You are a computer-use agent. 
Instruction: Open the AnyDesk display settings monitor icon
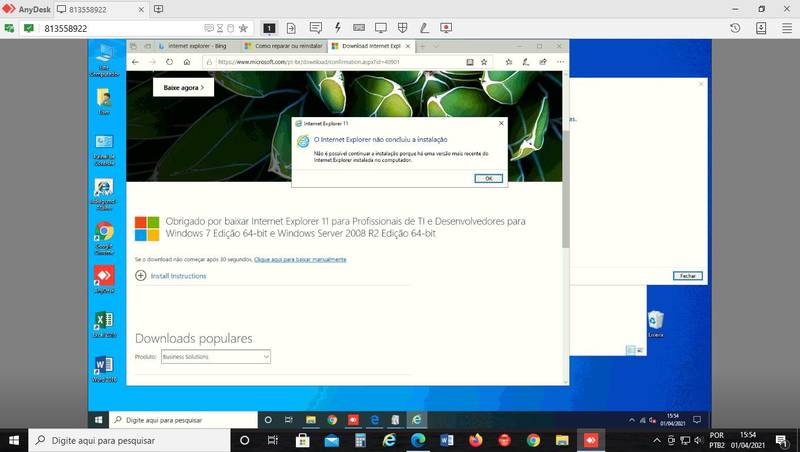click(x=381, y=28)
